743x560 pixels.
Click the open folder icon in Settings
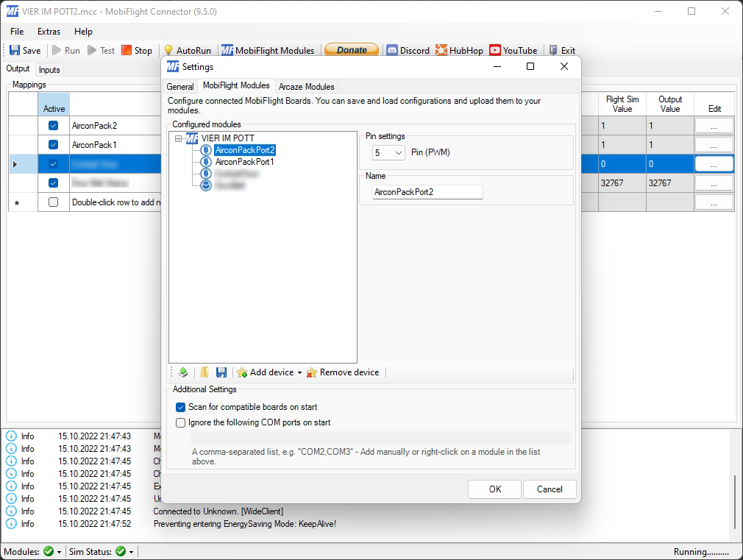pyautogui.click(x=205, y=372)
